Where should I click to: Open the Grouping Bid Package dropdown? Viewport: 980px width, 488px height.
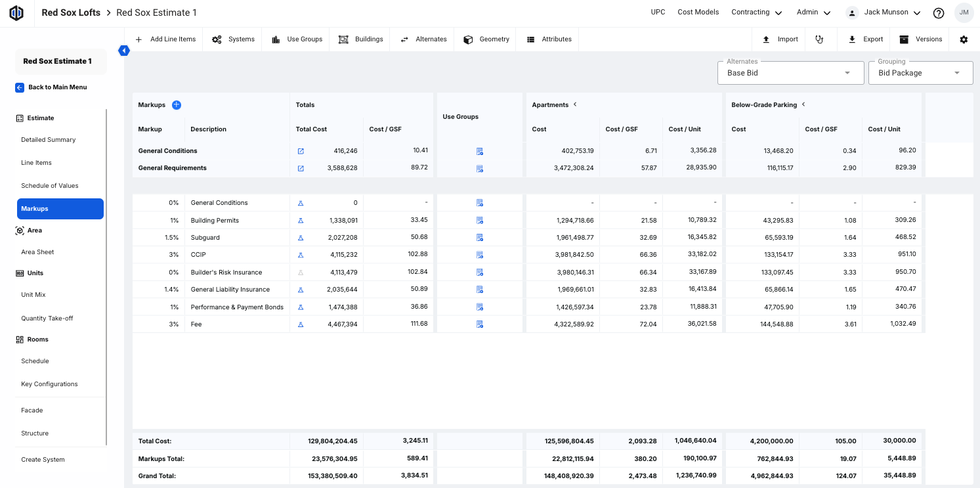(920, 73)
